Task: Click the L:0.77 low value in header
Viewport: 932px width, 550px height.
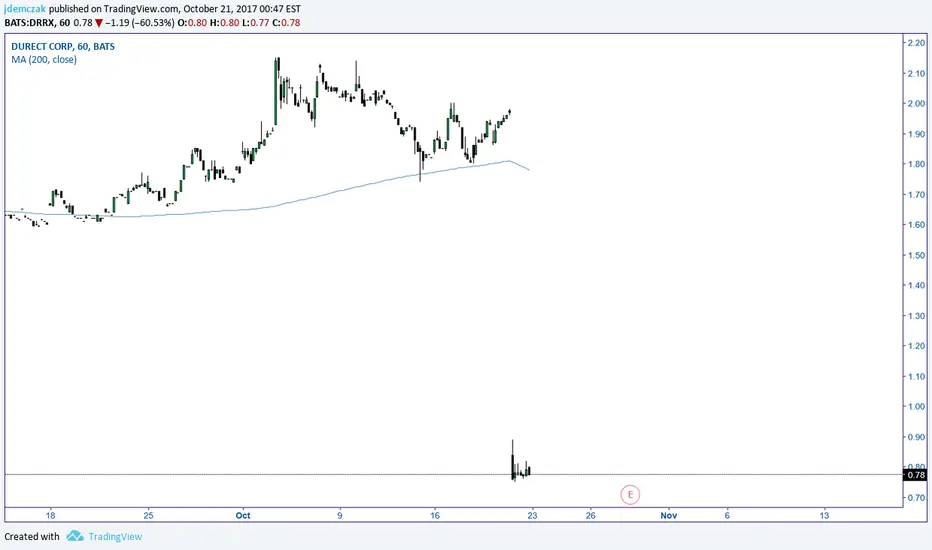Action: coord(256,23)
